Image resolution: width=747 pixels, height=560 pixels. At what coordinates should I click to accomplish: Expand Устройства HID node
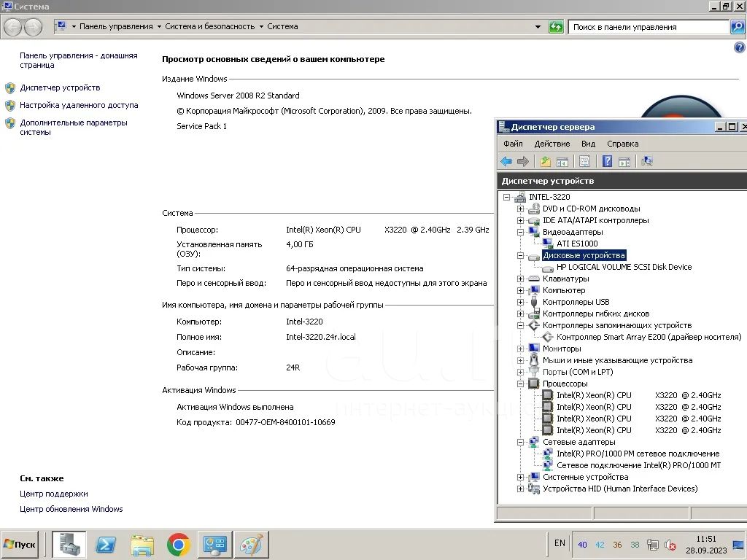(x=521, y=489)
